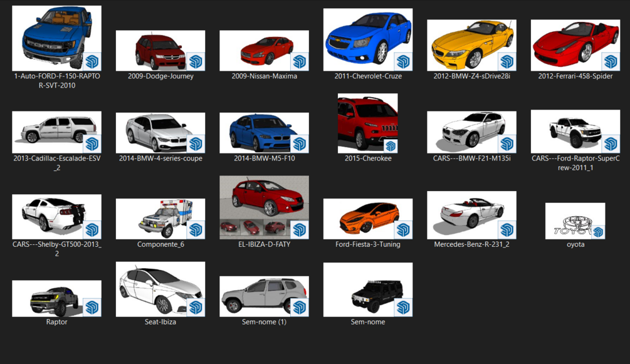Viewport: 630px width, 364px height.
Task: Click the SketchUp badge on CARS---BMW-F21-M135i
Action: tap(507, 144)
